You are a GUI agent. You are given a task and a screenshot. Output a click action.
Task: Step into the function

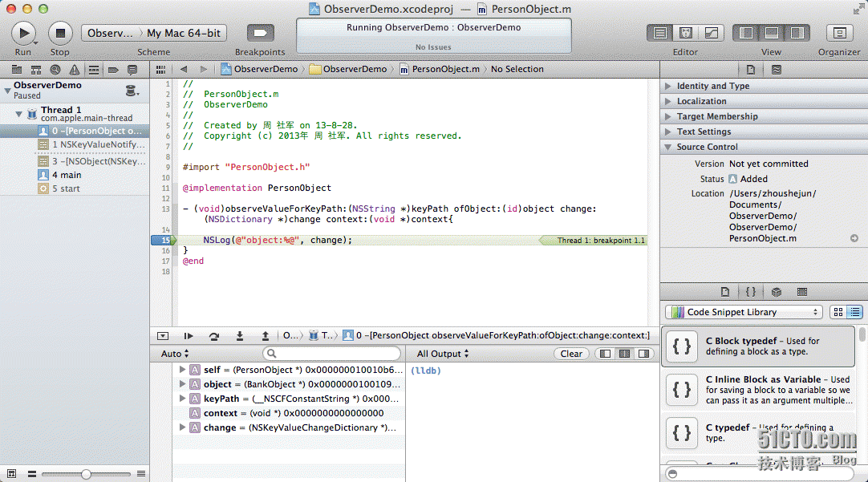[x=240, y=336]
